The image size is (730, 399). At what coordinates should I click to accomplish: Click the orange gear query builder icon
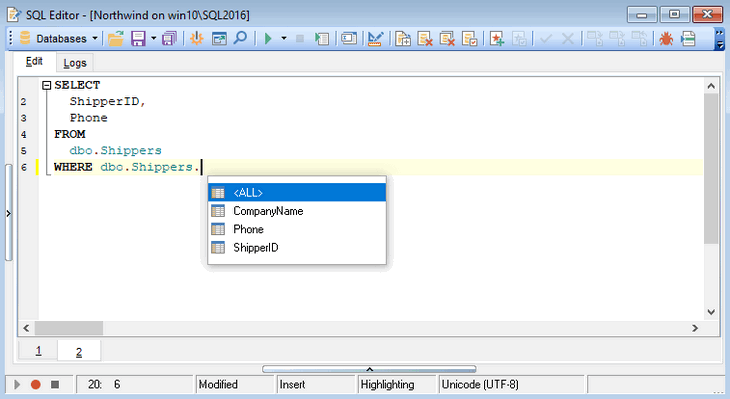[196, 38]
